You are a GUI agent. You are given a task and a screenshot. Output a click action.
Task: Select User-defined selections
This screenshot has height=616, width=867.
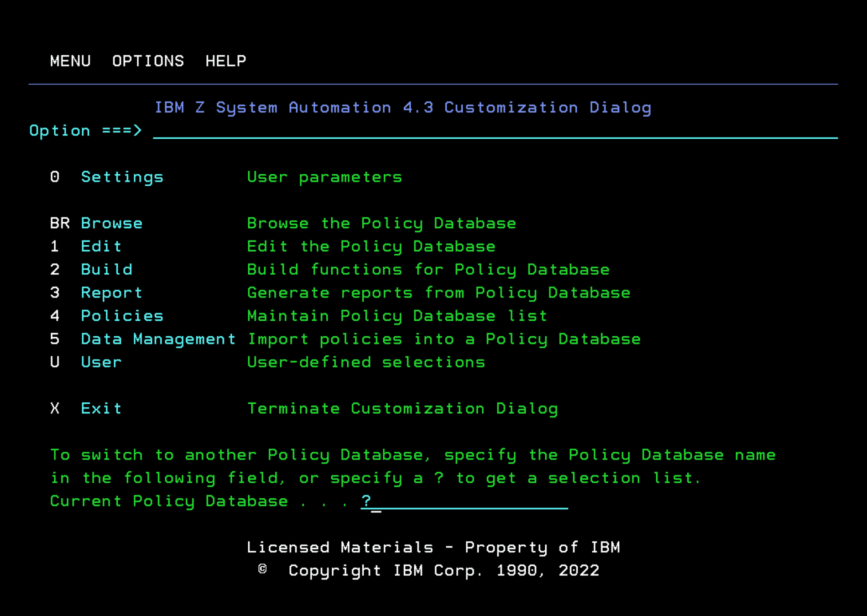tap(101, 362)
